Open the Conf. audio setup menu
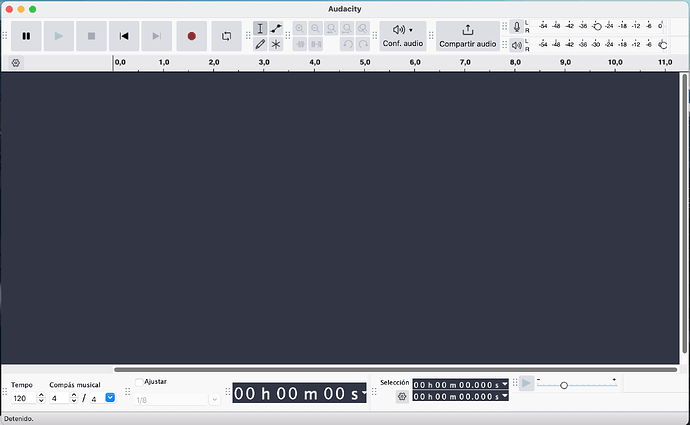 [403, 36]
